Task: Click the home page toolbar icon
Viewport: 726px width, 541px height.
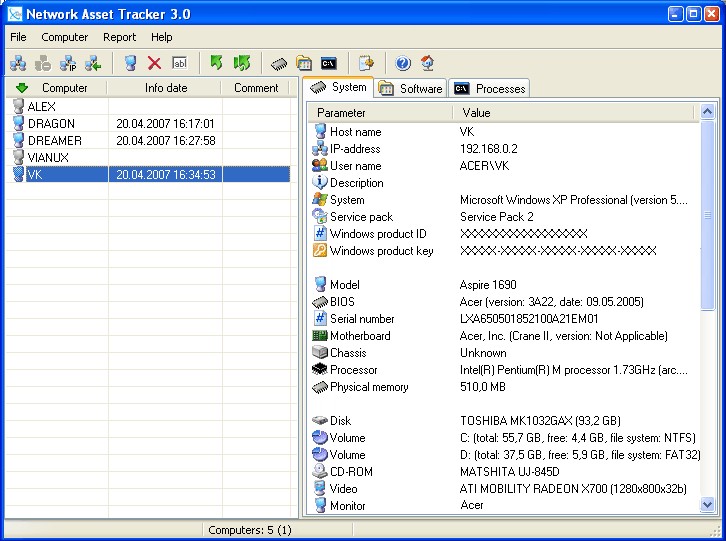Action: click(427, 63)
